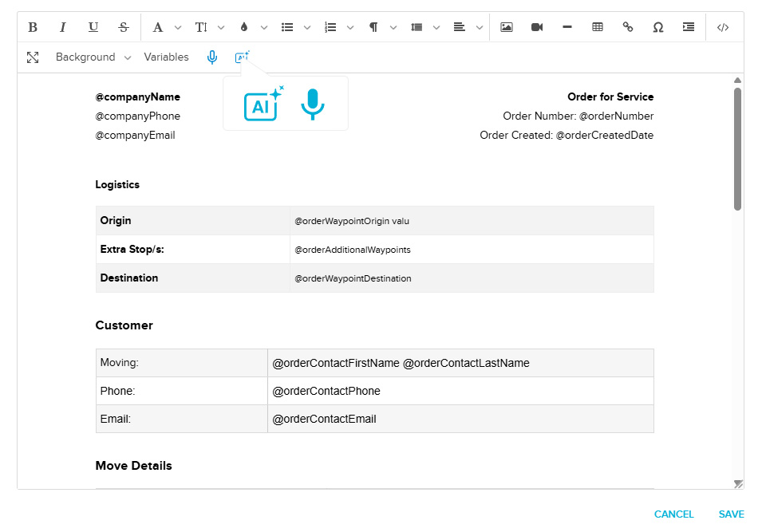Screen dimensions: 762x532
Task: Click the Customer heading
Action: pyautogui.click(x=124, y=325)
